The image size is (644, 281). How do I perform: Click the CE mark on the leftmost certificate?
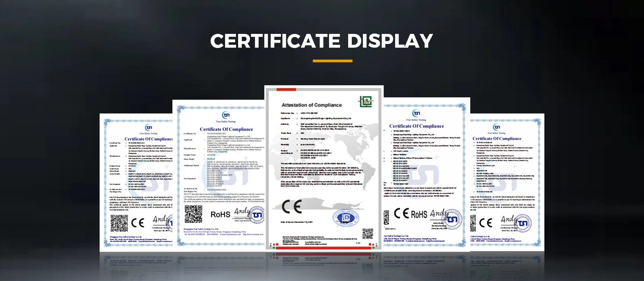138,223
